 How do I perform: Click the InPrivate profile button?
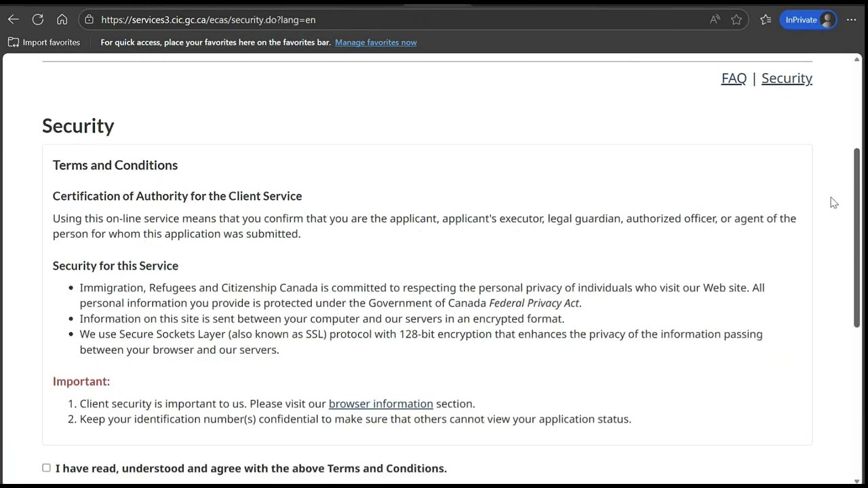point(809,20)
